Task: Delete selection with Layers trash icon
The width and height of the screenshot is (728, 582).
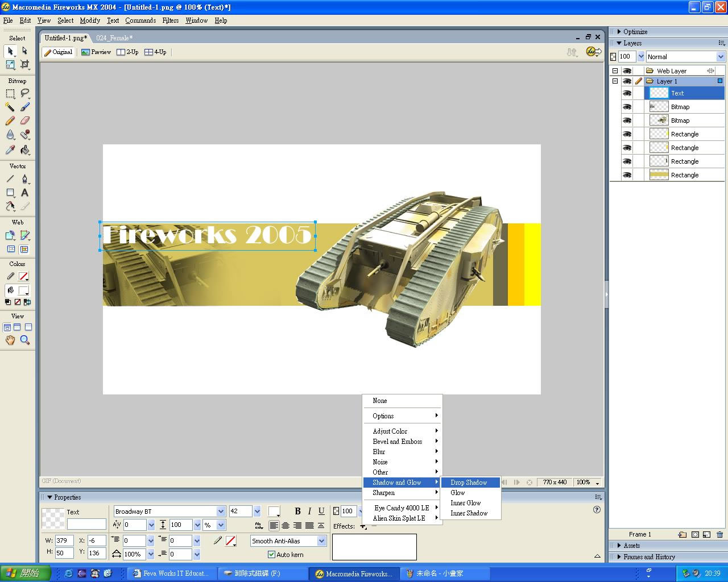Action: point(719,534)
